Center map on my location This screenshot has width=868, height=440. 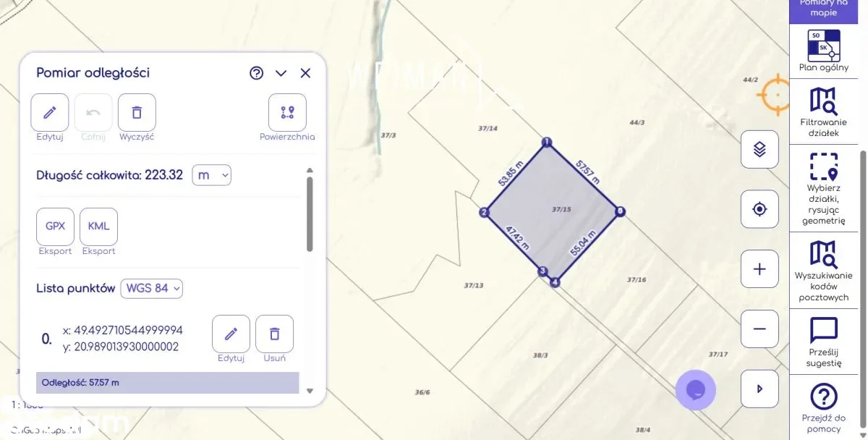coord(759,209)
